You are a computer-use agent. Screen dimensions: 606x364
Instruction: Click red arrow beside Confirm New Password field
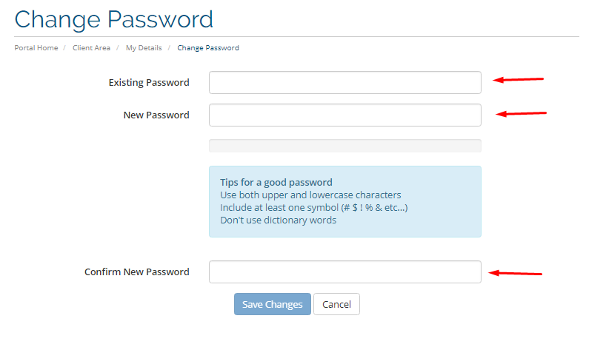click(x=516, y=273)
